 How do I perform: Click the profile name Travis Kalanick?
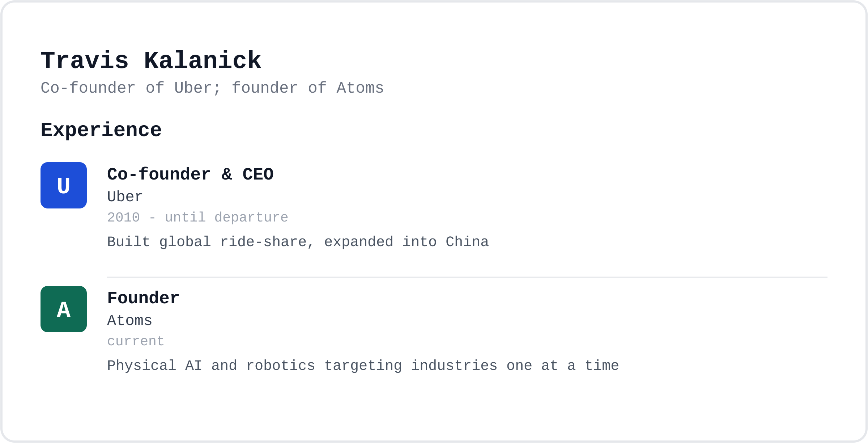(151, 60)
